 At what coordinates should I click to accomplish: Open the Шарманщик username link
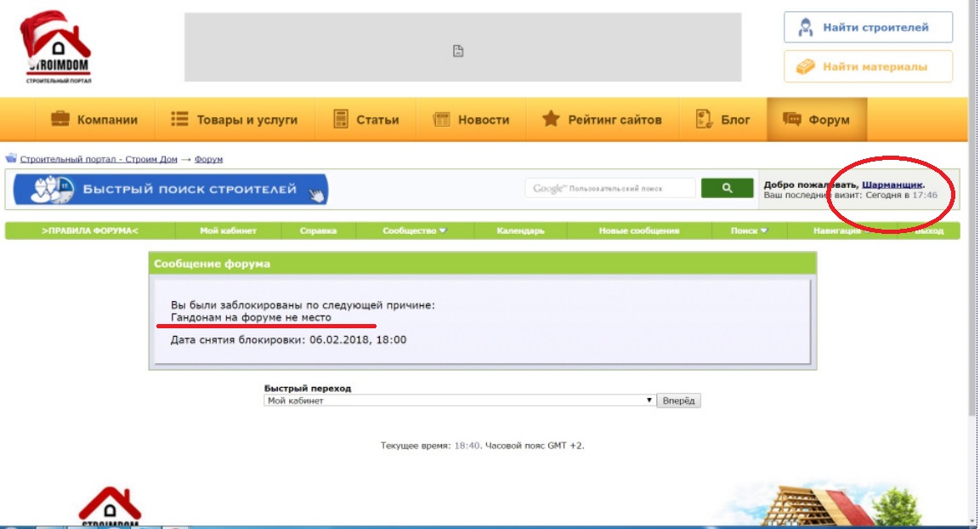pyautogui.click(x=892, y=185)
